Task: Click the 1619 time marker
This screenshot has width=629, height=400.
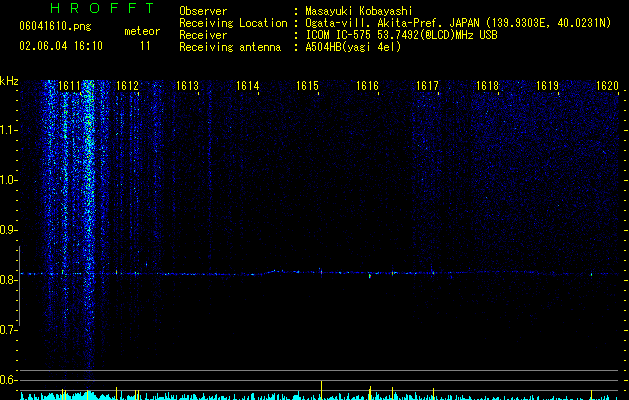Action: [x=548, y=86]
